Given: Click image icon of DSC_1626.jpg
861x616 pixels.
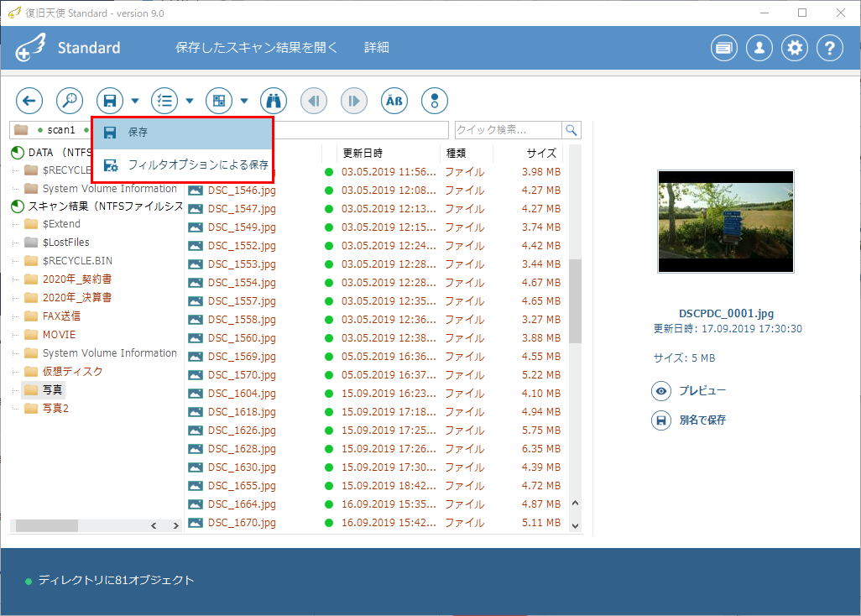Looking at the screenshot, I should [196, 431].
